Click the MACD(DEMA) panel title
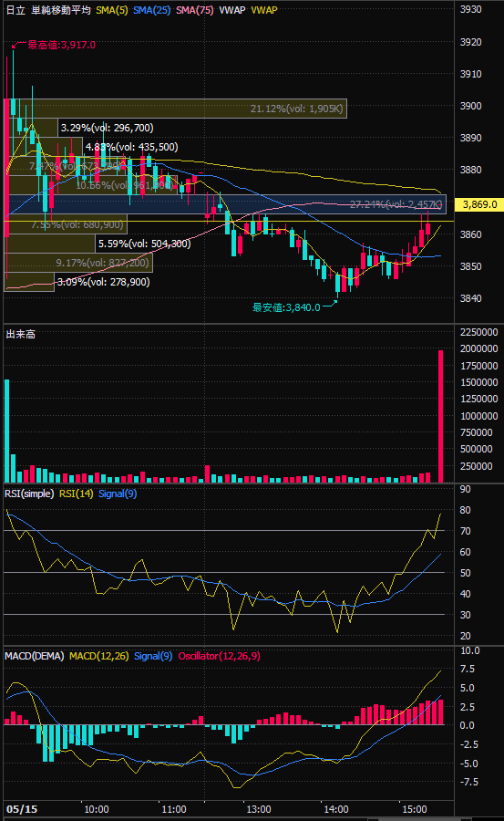Image resolution: width=504 pixels, height=821 pixels. (34, 656)
